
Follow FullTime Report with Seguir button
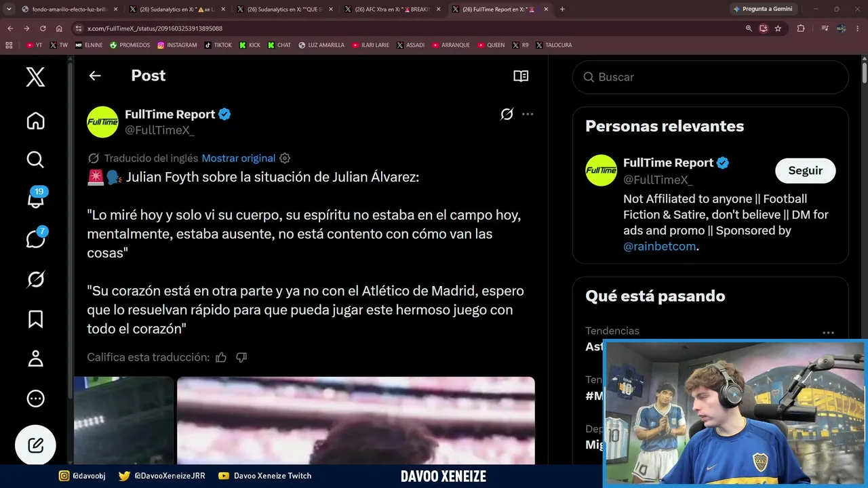[x=805, y=171]
